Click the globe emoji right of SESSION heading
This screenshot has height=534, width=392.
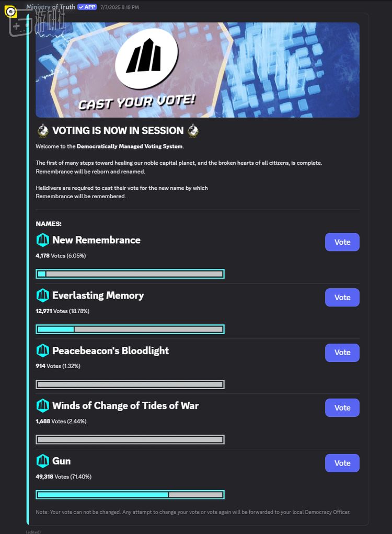click(193, 130)
